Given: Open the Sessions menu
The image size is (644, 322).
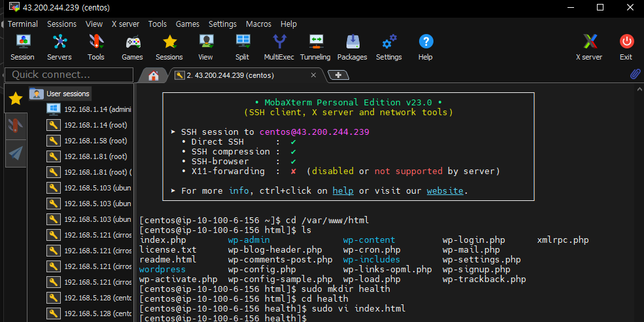Looking at the screenshot, I should (x=61, y=24).
